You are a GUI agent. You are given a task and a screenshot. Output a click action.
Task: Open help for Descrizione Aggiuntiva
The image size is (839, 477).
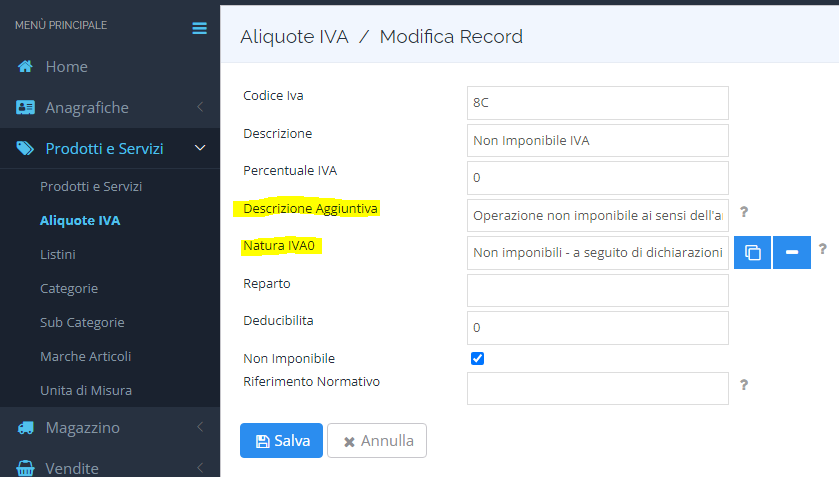[x=744, y=212]
